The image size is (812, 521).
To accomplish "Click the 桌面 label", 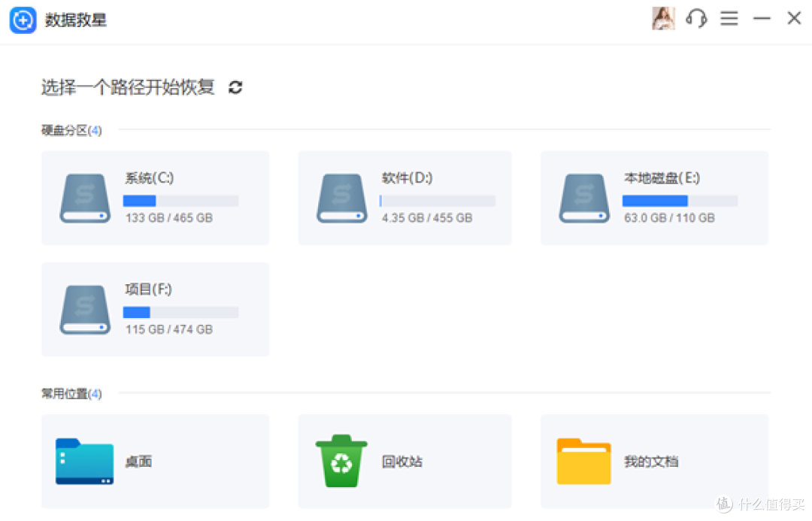I will click(139, 462).
